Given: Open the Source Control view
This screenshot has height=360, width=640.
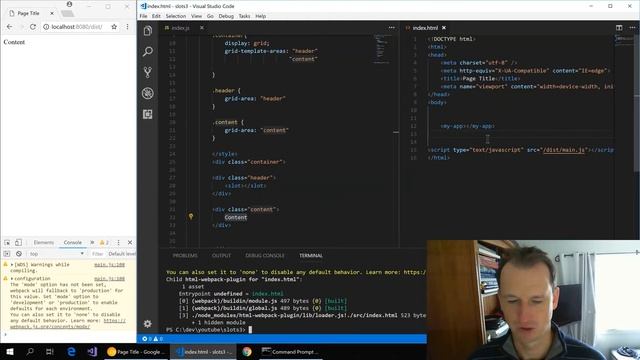Looking at the screenshot, I should [148, 72].
